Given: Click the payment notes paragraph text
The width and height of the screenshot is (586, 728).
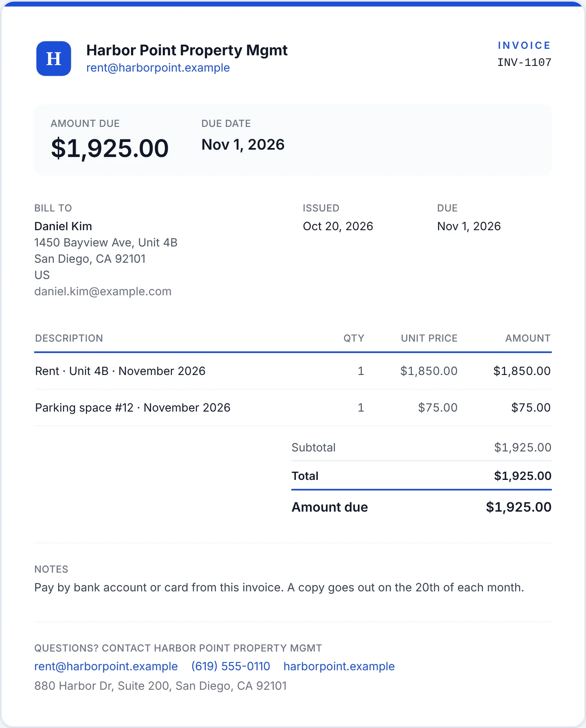Looking at the screenshot, I should pyautogui.click(x=279, y=587).
